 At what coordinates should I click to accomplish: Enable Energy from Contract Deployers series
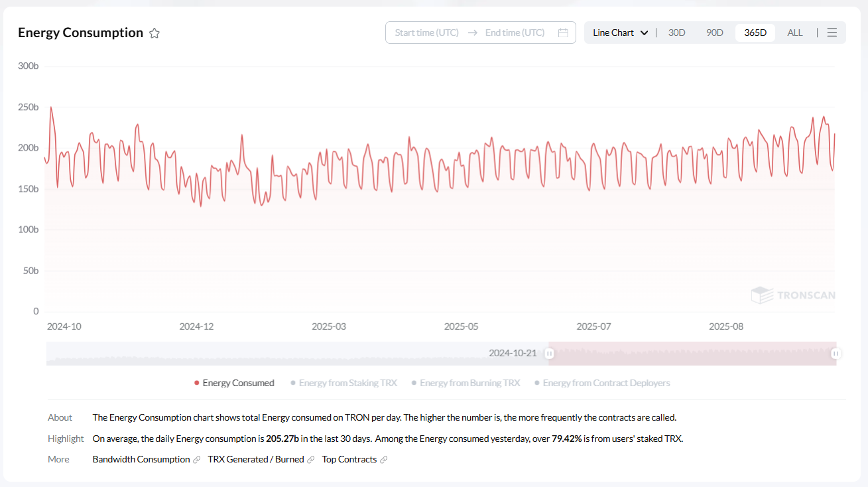(605, 383)
